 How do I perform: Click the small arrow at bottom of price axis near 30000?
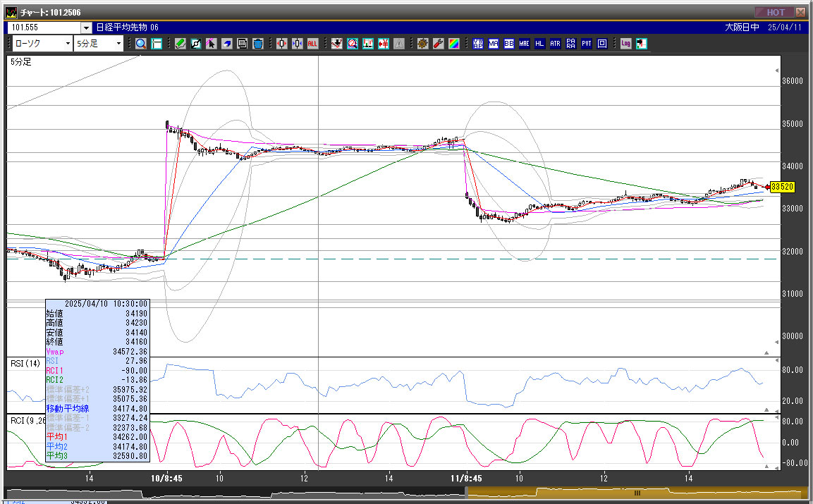click(x=777, y=342)
